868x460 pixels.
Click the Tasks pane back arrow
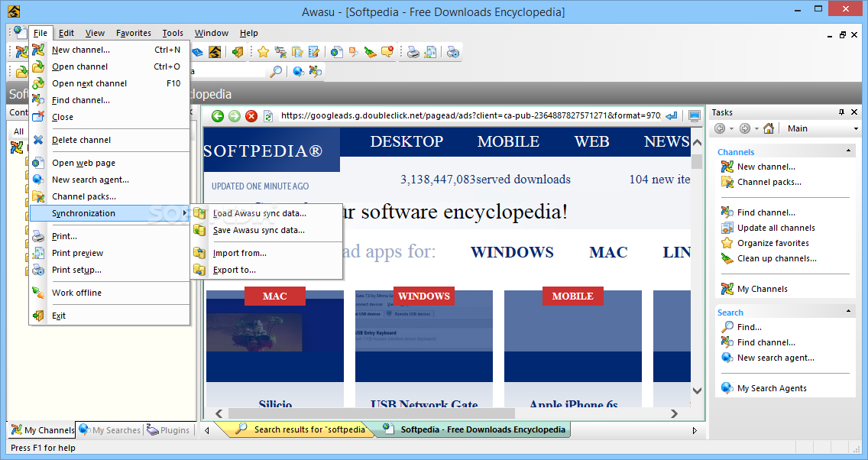(720, 128)
